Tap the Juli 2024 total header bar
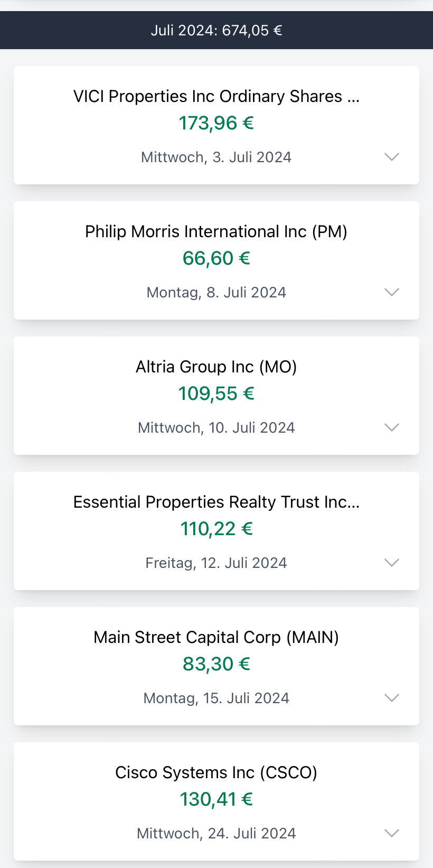The image size is (433, 868). (x=216, y=30)
